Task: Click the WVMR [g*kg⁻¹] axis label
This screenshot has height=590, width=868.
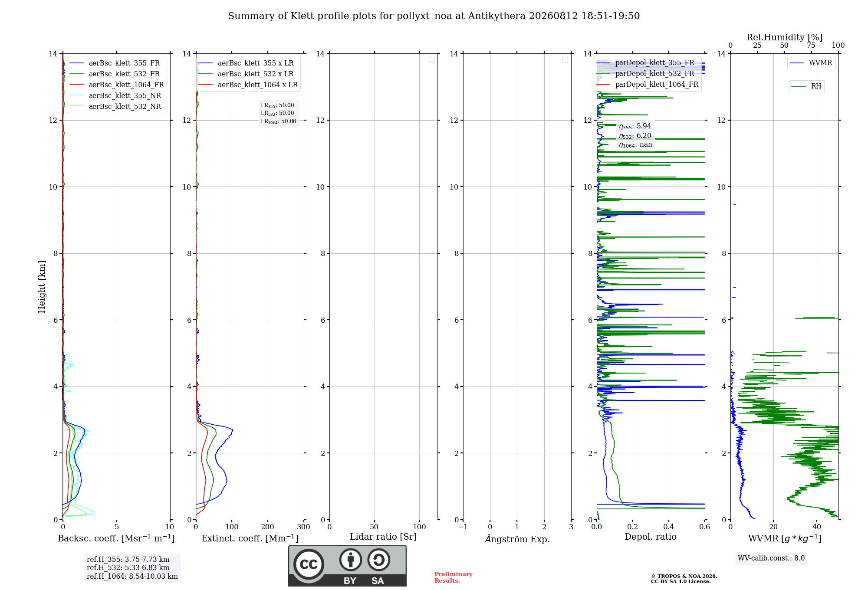Action: click(x=785, y=538)
